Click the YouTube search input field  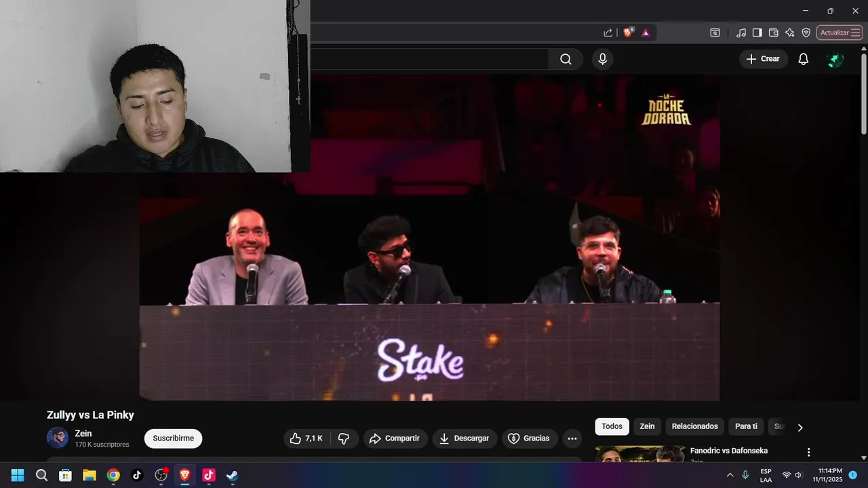(429, 59)
